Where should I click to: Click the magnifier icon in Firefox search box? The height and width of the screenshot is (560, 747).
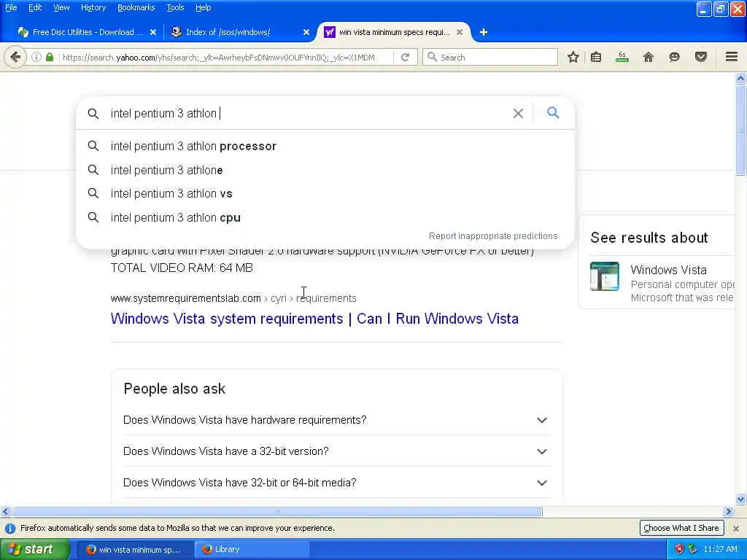432,57
